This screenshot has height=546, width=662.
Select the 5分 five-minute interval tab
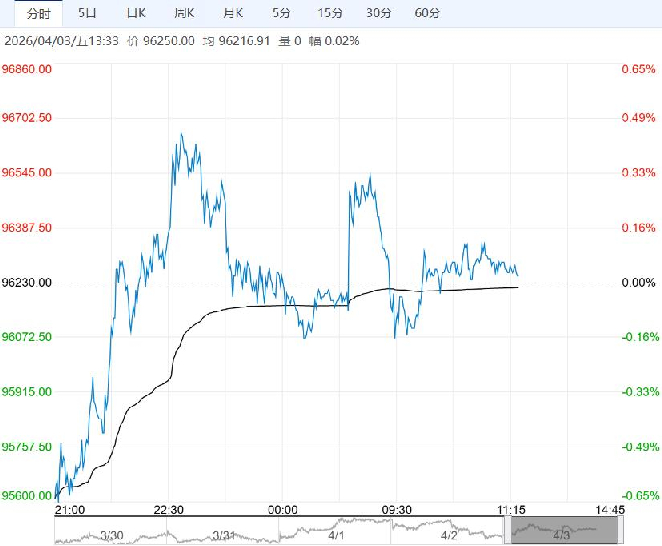(282, 14)
